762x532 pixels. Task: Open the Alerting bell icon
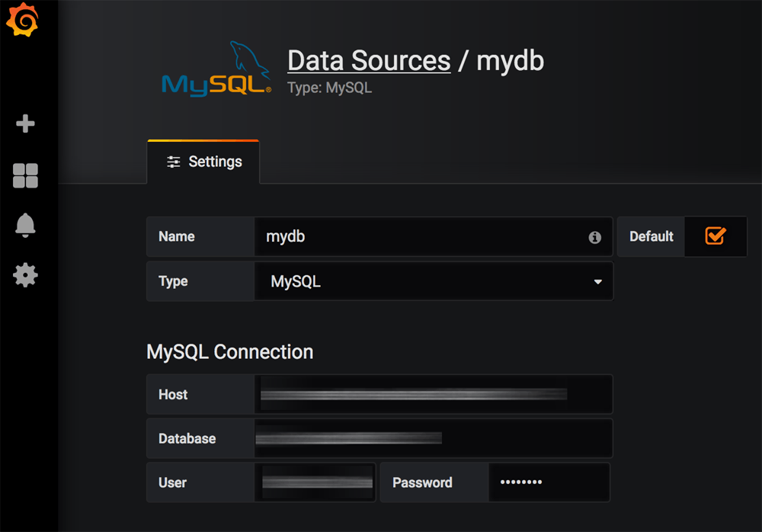pyautogui.click(x=25, y=225)
